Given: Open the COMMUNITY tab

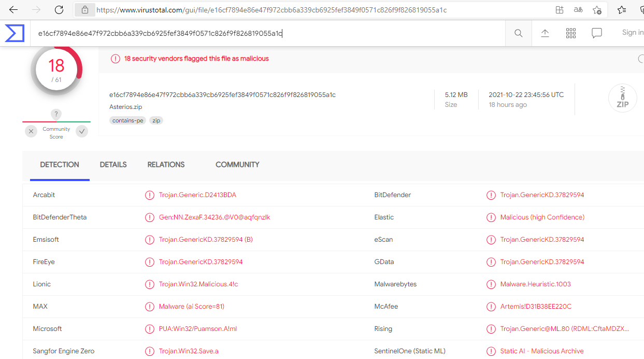Looking at the screenshot, I should [x=237, y=165].
